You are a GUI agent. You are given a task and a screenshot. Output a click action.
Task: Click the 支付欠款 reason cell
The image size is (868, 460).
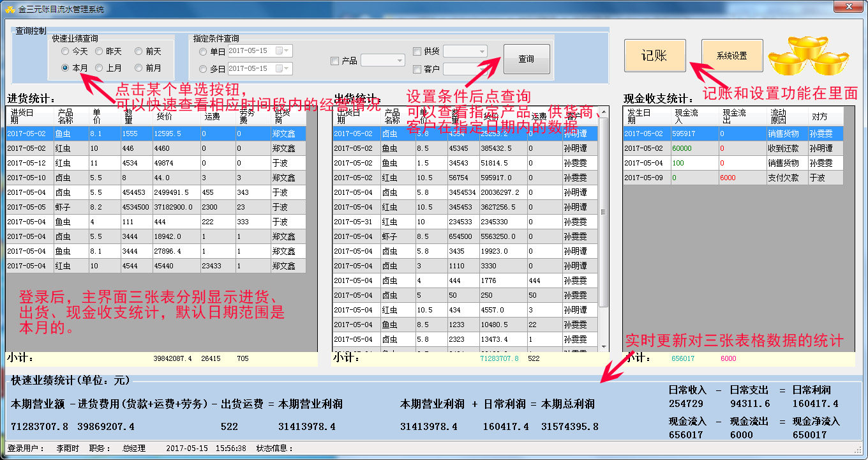pyautogui.click(x=786, y=178)
